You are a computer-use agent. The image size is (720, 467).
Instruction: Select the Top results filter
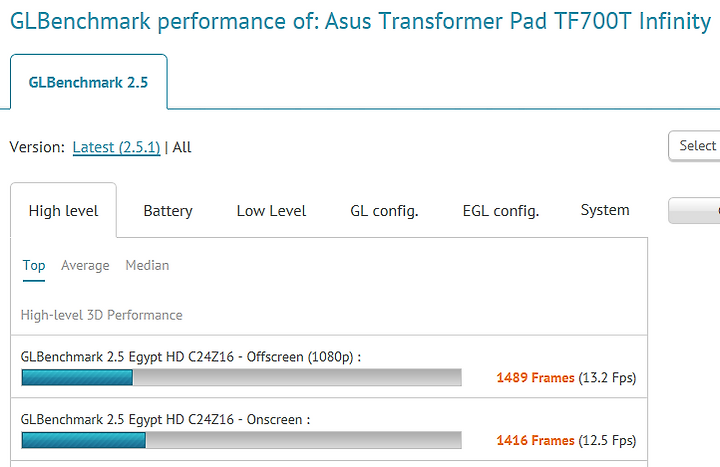34,265
